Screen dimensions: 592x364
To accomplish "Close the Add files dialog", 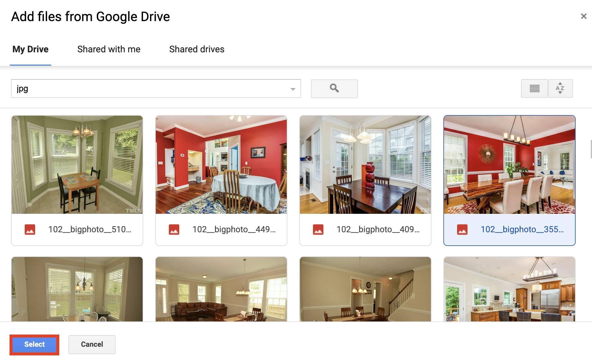I will pos(584,16).
